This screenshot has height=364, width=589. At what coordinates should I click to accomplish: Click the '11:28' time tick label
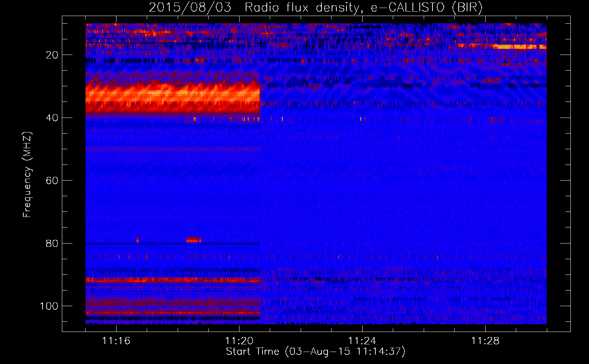point(485,341)
